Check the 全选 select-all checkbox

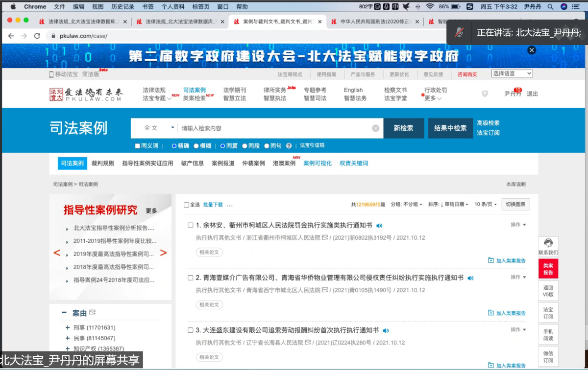coord(186,205)
